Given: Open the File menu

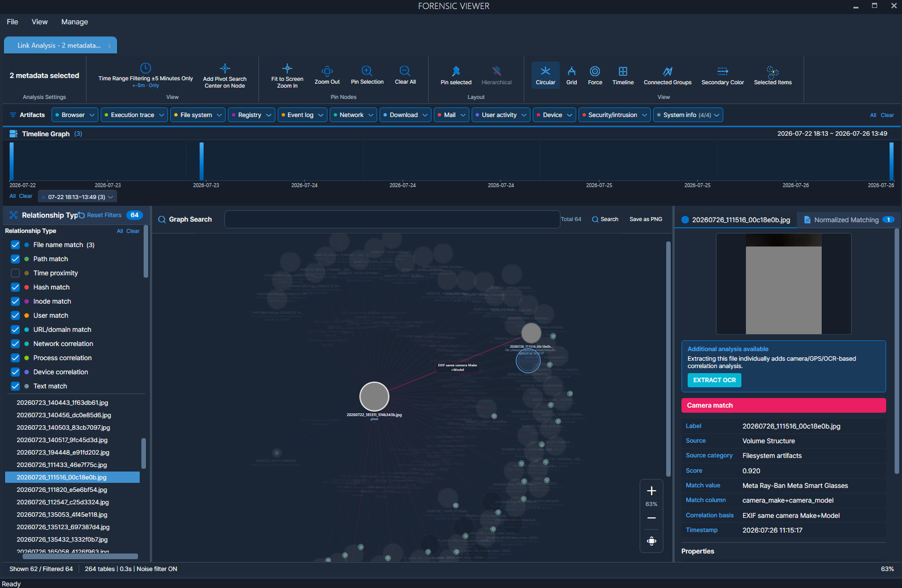Looking at the screenshot, I should (12, 22).
